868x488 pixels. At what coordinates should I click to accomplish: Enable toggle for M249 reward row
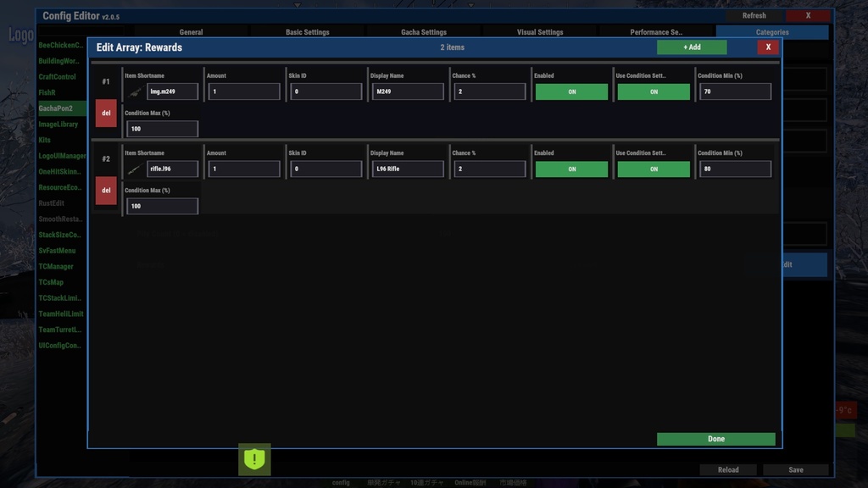click(570, 91)
